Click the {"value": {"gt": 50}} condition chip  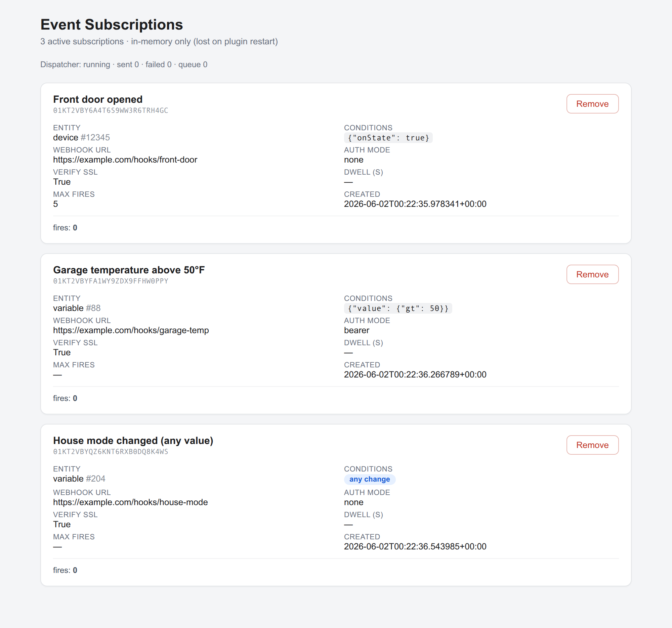pos(398,308)
